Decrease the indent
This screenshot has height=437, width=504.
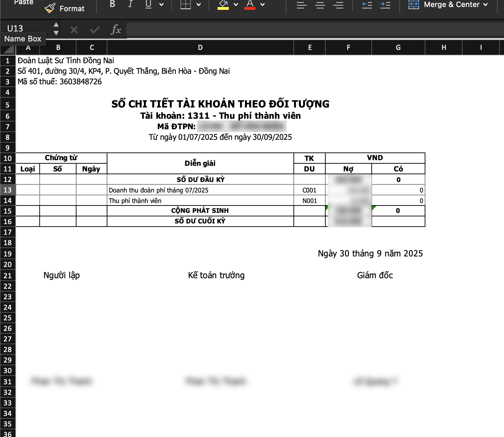(x=367, y=5)
